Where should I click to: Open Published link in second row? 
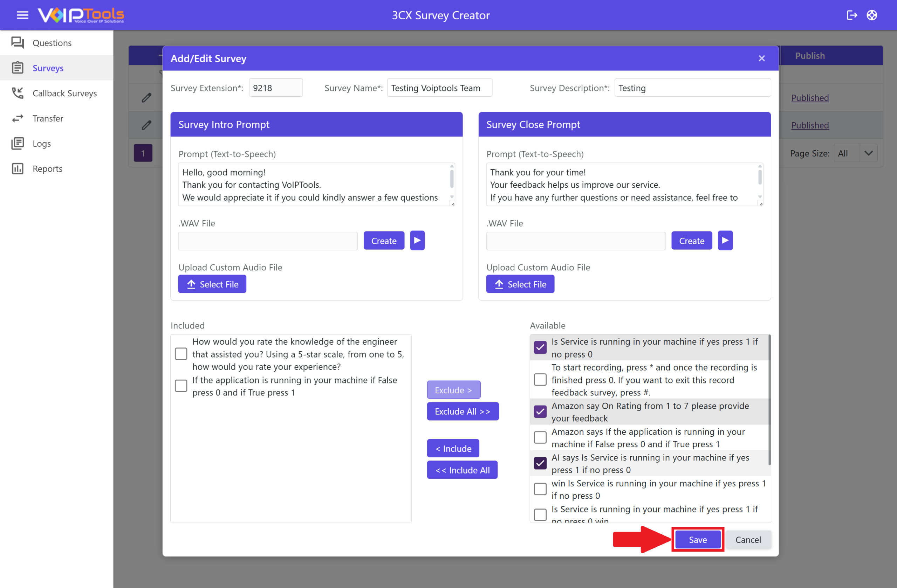tap(810, 125)
